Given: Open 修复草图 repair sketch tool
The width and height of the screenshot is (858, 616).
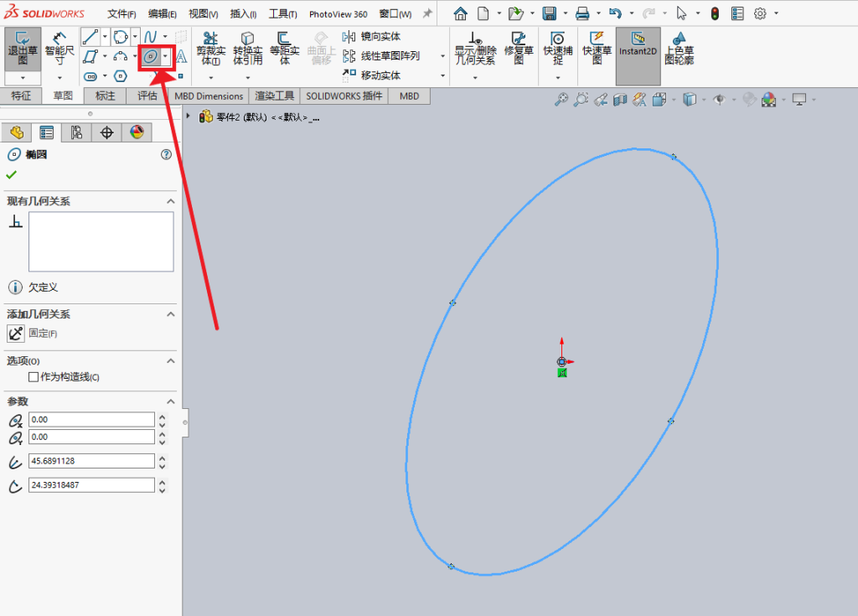Looking at the screenshot, I should [519, 48].
